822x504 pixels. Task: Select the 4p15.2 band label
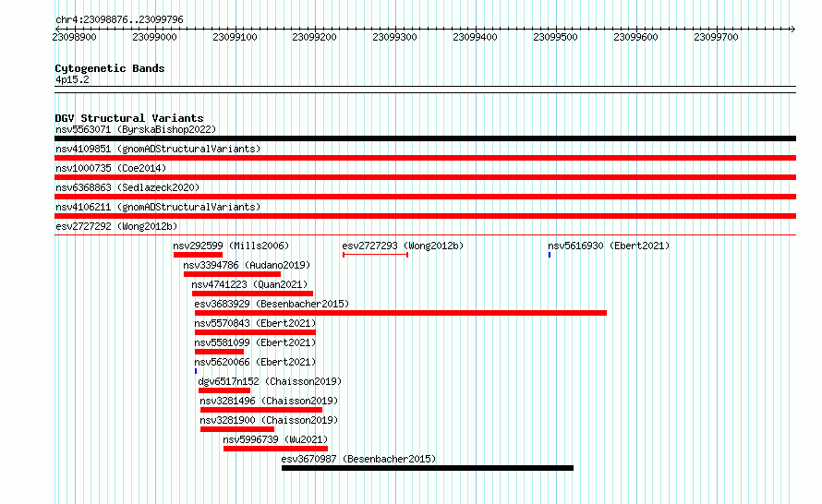(x=72, y=79)
